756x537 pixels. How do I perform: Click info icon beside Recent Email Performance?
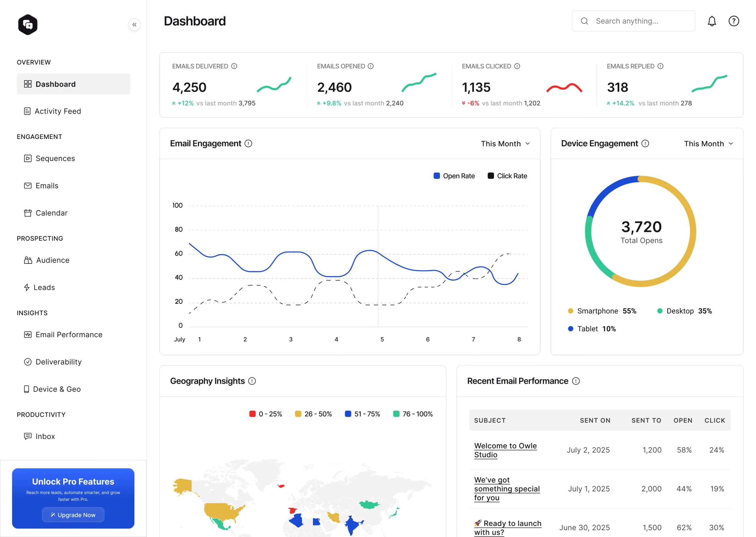(x=576, y=381)
